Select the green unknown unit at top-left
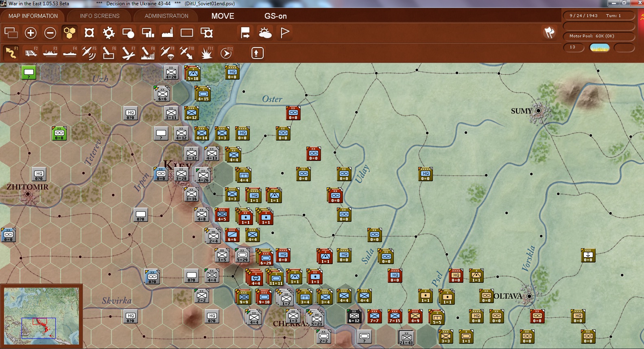This screenshot has width=644, height=349. click(x=28, y=73)
